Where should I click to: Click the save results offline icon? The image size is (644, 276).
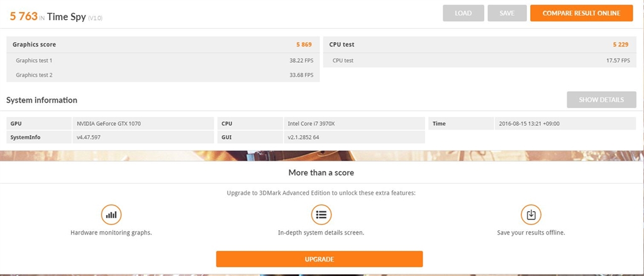point(531,215)
